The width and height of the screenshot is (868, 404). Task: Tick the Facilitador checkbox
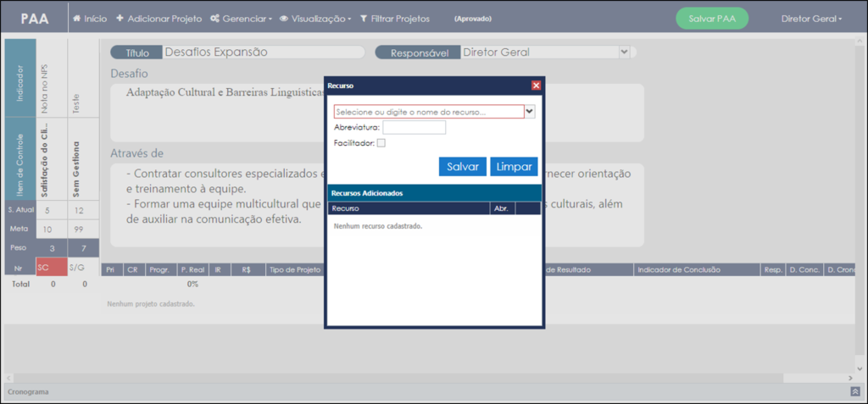pos(381,143)
